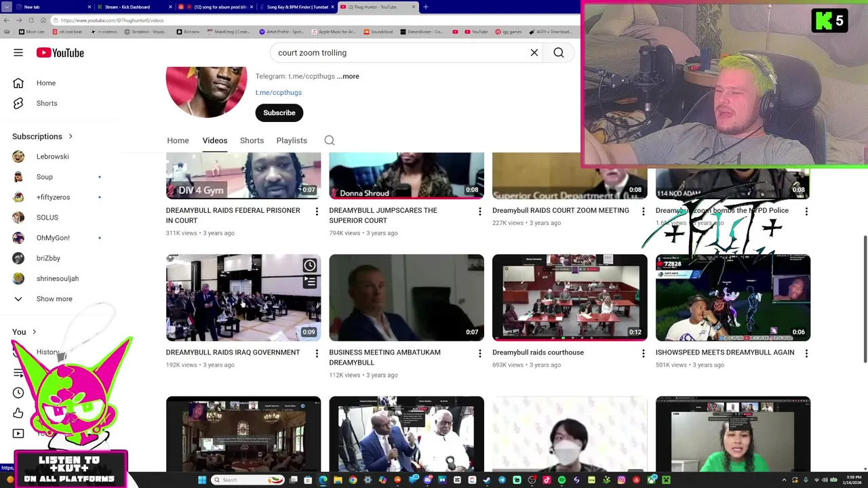
Task: Subscribe to the Thug Hunter channel
Action: pyautogui.click(x=279, y=113)
